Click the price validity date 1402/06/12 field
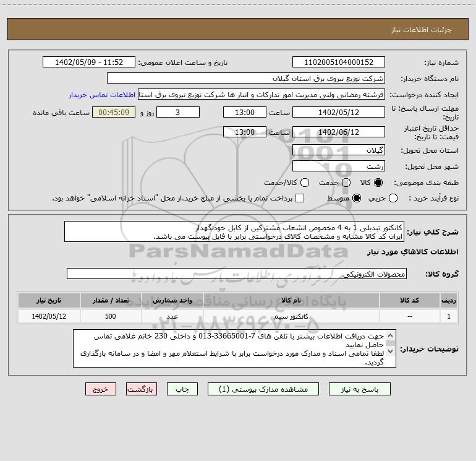 (339, 132)
